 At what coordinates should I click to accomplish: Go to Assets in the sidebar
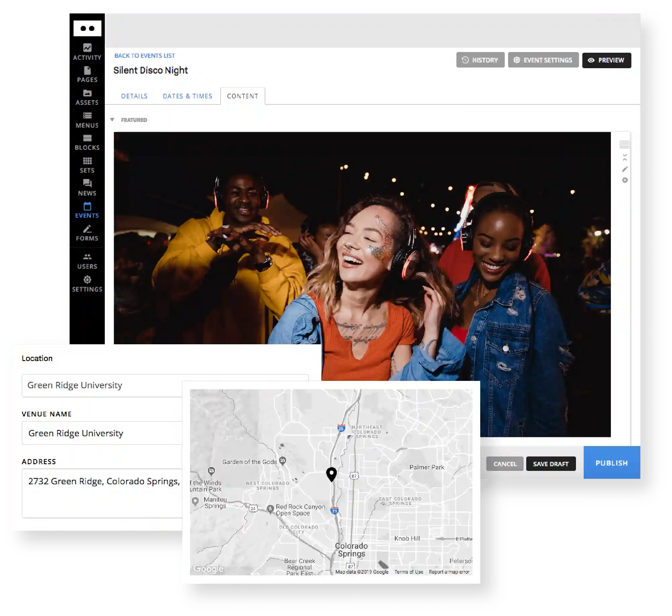pyautogui.click(x=87, y=97)
